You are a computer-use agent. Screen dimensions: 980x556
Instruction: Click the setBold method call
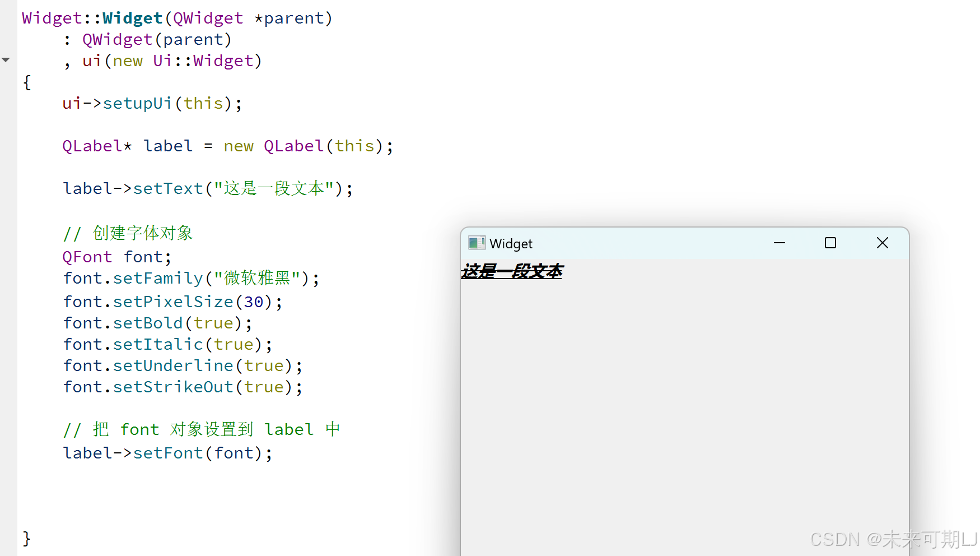point(148,323)
